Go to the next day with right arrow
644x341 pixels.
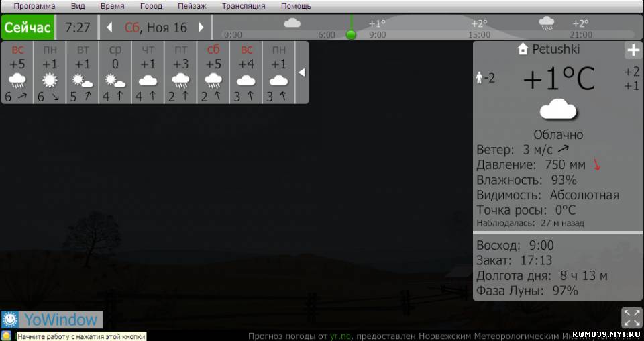click(200, 28)
